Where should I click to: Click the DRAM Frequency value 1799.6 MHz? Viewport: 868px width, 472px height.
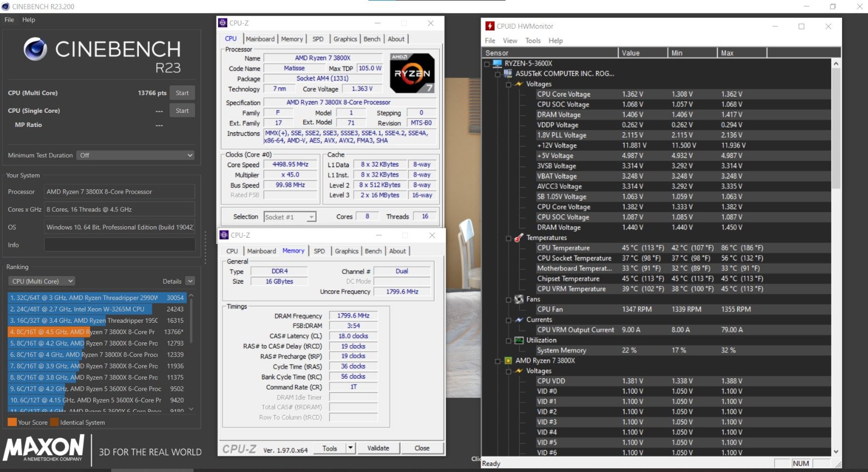pos(353,316)
